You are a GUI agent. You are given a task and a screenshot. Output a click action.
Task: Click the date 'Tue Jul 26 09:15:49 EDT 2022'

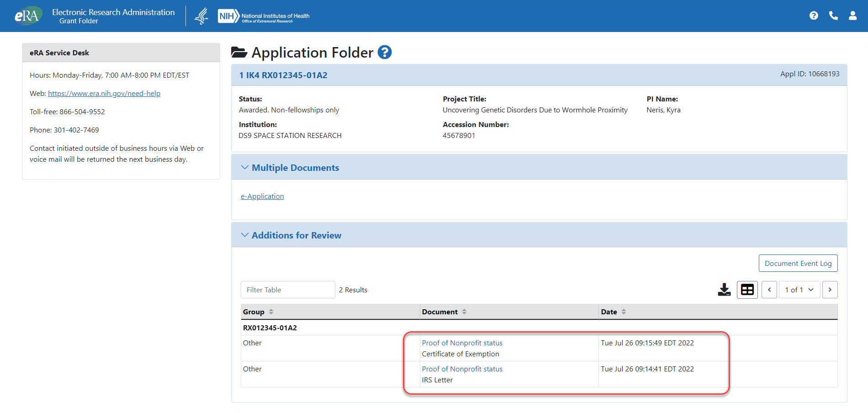(x=647, y=343)
